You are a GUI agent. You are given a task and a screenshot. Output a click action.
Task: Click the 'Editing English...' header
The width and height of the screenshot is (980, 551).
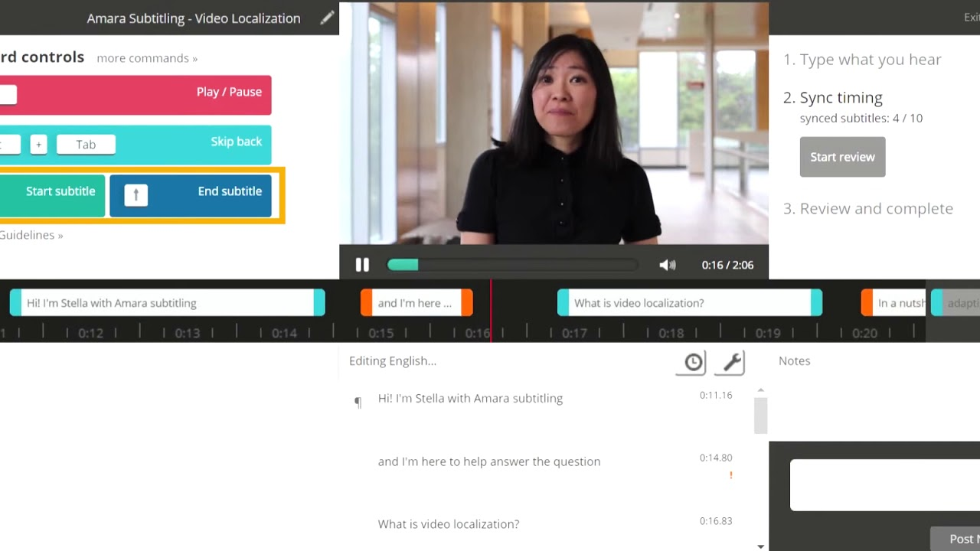tap(393, 360)
